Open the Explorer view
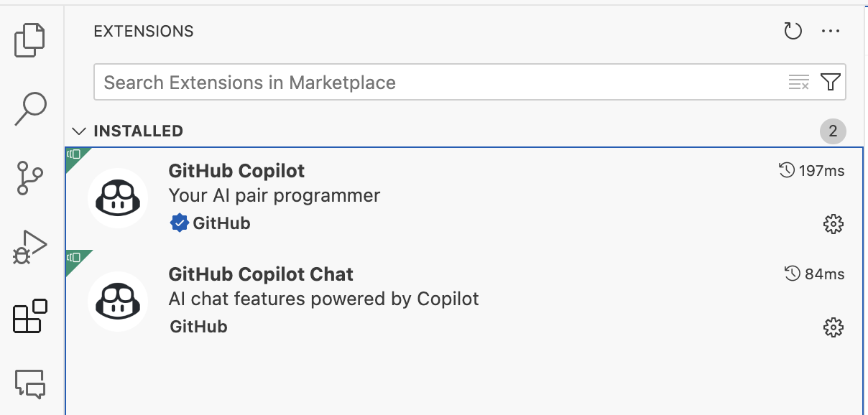The height and width of the screenshot is (415, 868). (x=30, y=40)
